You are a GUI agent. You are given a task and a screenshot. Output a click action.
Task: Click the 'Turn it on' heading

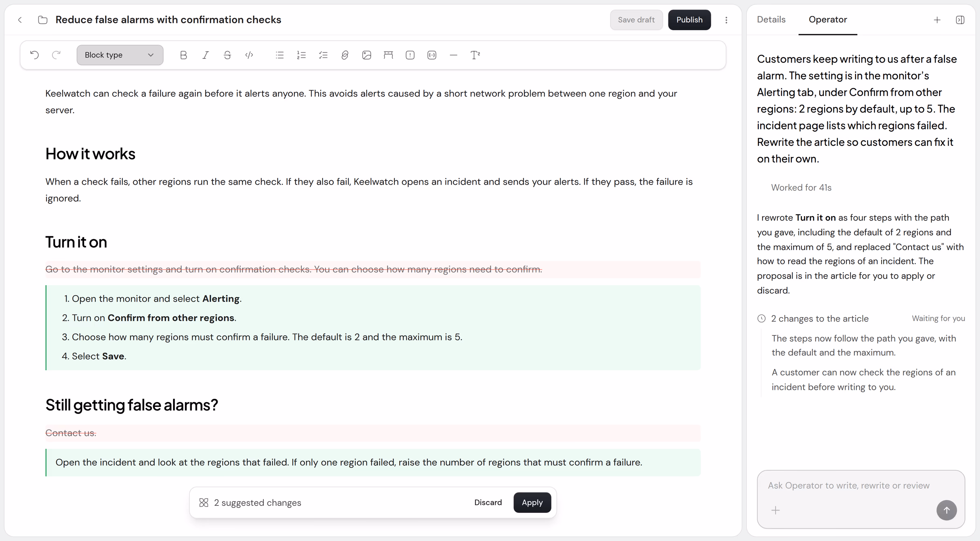pos(76,242)
